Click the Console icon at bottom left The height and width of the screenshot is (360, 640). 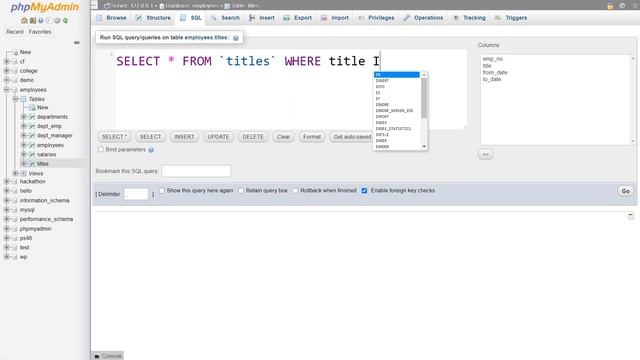point(97,356)
